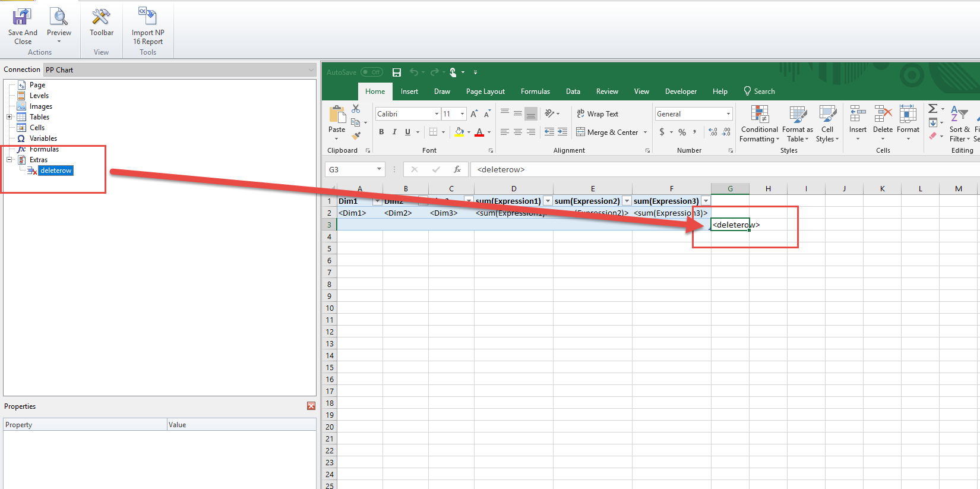Viewport: 980px width, 489px height.
Task: Open the font size dropdown
Action: pyautogui.click(x=462, y=113)
